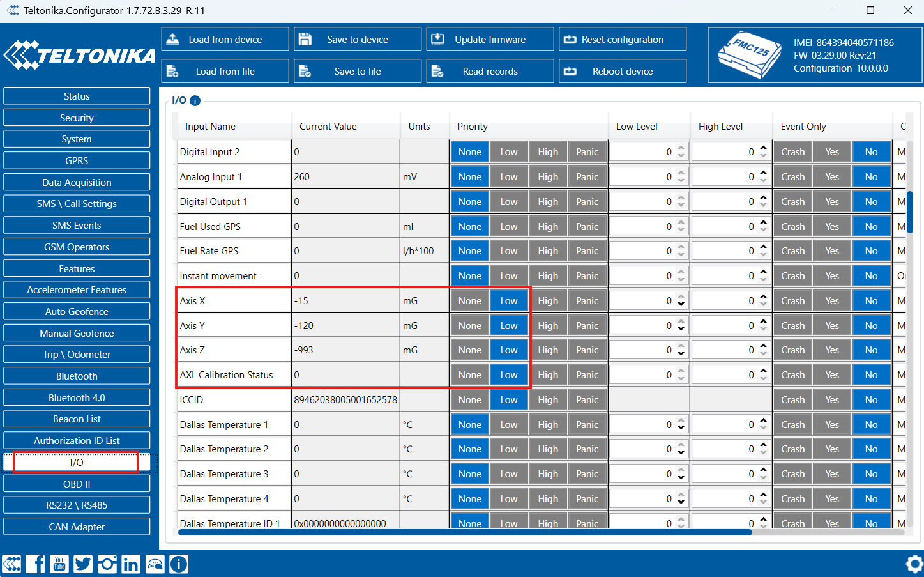Click the Save to device toolbar button
Screen dimensions: 924x577
click(358, 39)
